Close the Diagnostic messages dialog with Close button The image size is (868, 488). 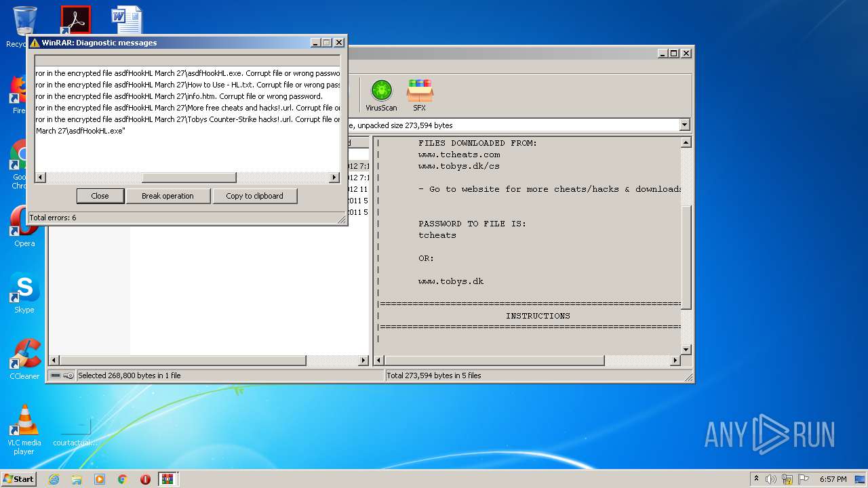[100, 196]
